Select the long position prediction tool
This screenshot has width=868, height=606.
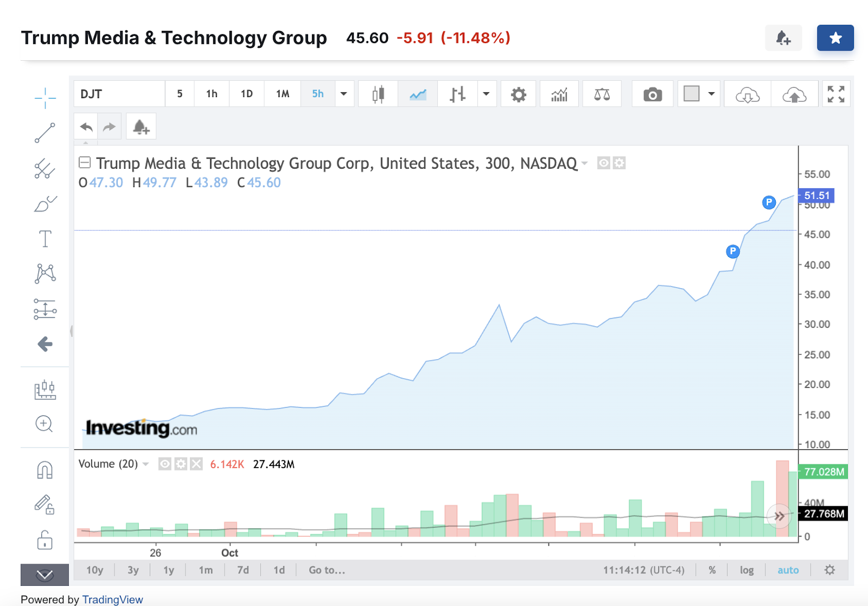45,309
